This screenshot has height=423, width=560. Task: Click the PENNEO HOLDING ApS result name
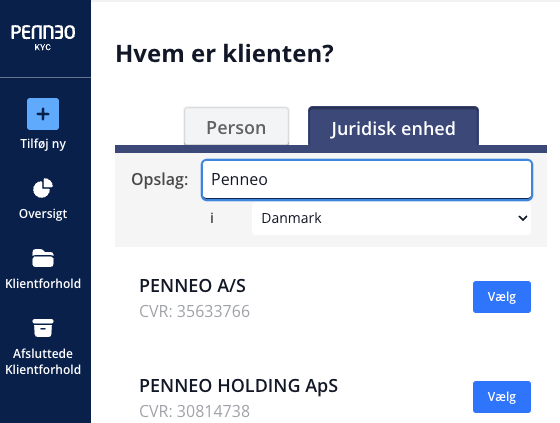click(x=239, y=386)
